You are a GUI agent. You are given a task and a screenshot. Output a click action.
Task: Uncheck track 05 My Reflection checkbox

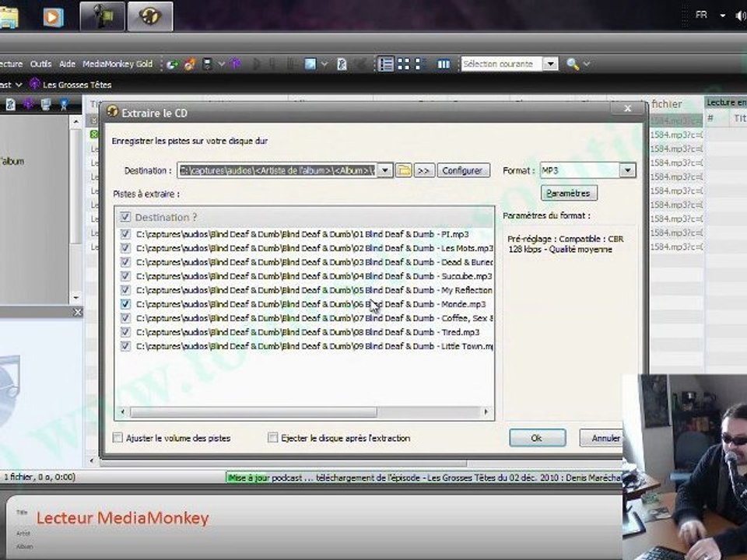point(125,290)
